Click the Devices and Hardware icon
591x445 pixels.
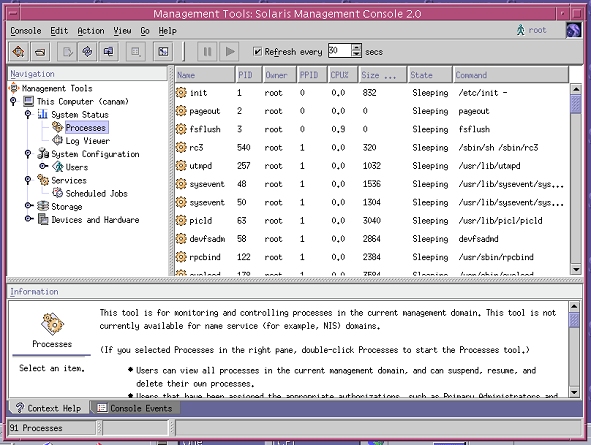(43, 219)
